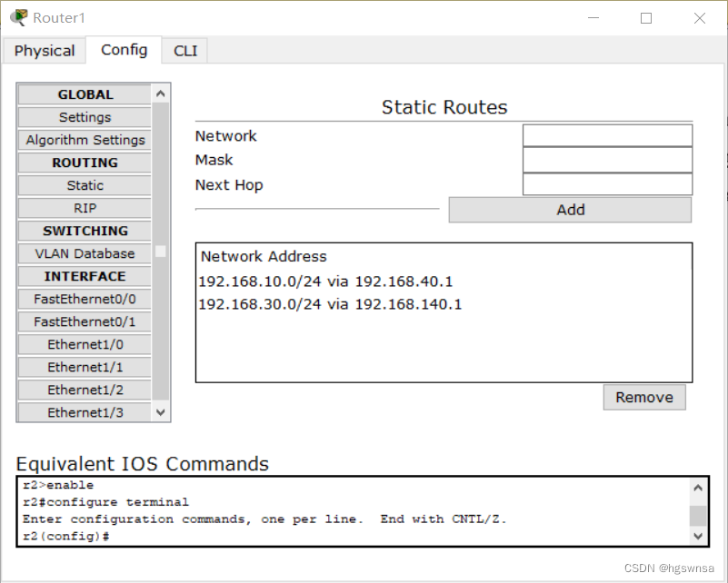Click the sidebar scrollbar thumb
Screen dimensions: 728x583
[x=161, y=252]
